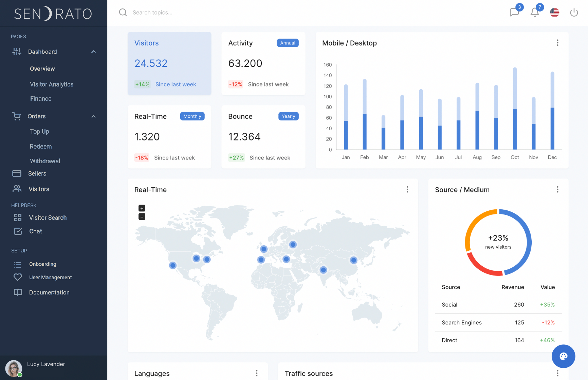The height and width of the screenshot is (380, 588).
Task: Open the chat messages icon in header
Action: click(x=514, y=12)
